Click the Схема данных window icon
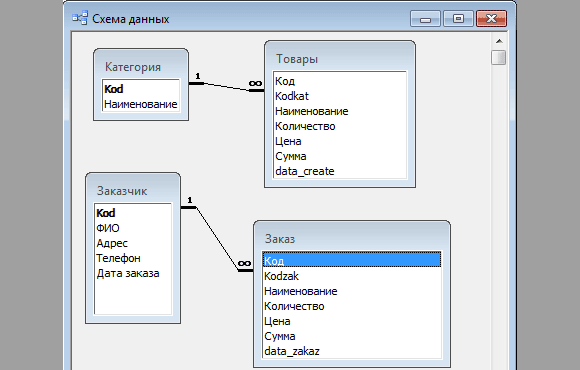Image resolution: width=580 pixels, height=370 pixels. tap(80, 18)
